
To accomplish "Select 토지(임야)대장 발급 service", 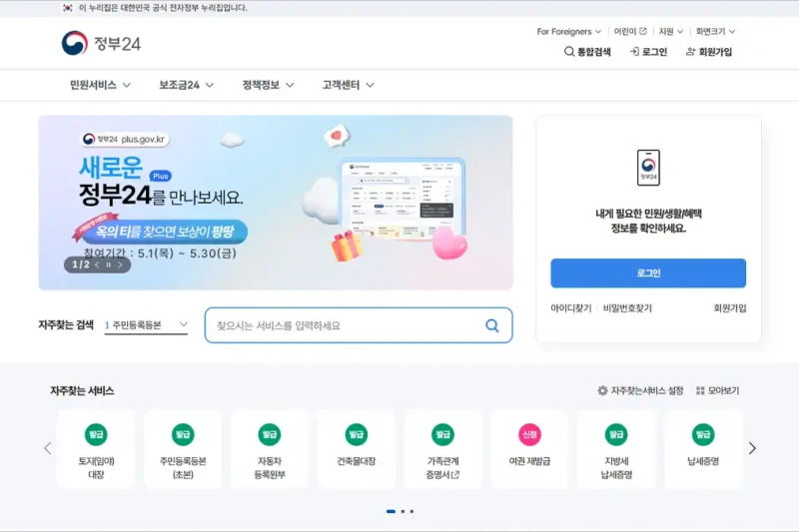I will pos(96,449).
